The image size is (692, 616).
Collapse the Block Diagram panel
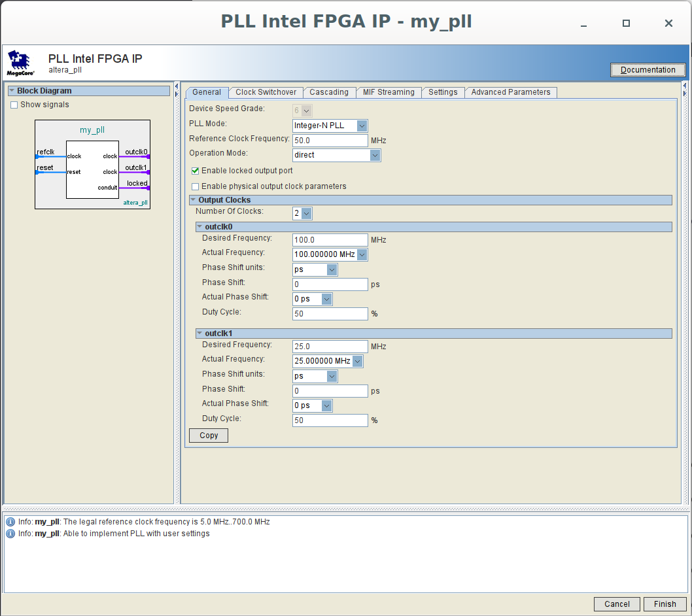tap(12, 90)
